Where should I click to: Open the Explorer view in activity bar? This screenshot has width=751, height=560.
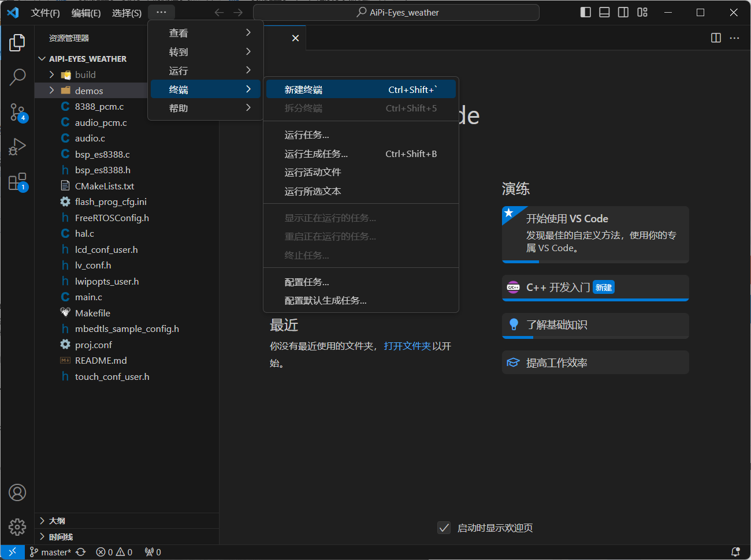[x=17, y=42]
